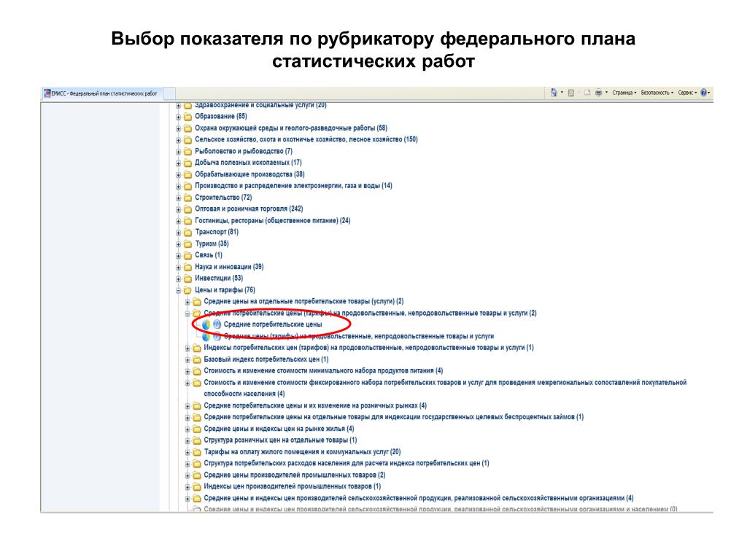Click the blue Help question mark icon
This screenshot has height=560, width=747.
(704, 93)
